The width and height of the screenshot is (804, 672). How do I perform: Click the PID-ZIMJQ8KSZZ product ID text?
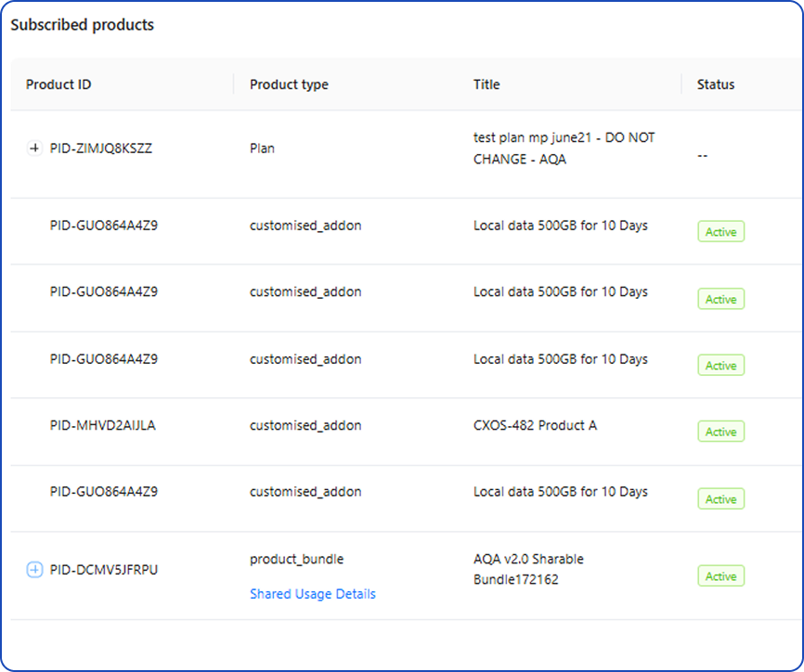[x=101, y=149]
